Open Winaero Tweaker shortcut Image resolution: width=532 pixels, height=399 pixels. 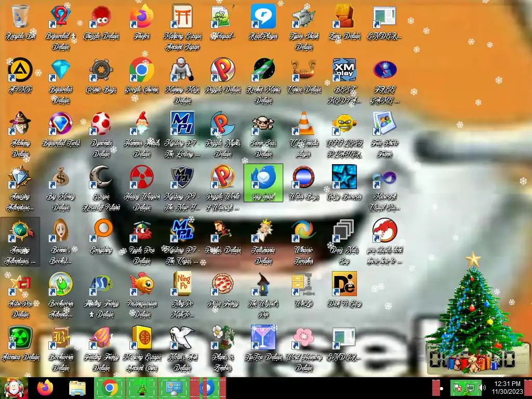[304, 242]
